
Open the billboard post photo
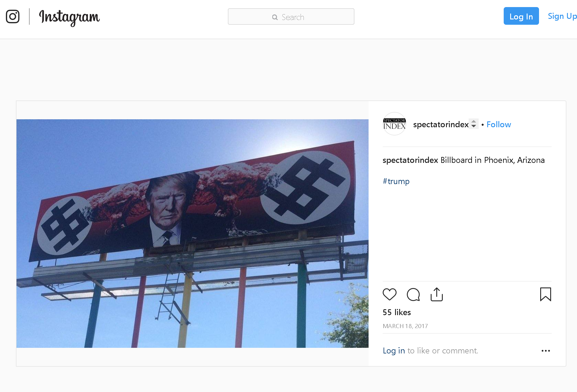click(x=192, y=233)
